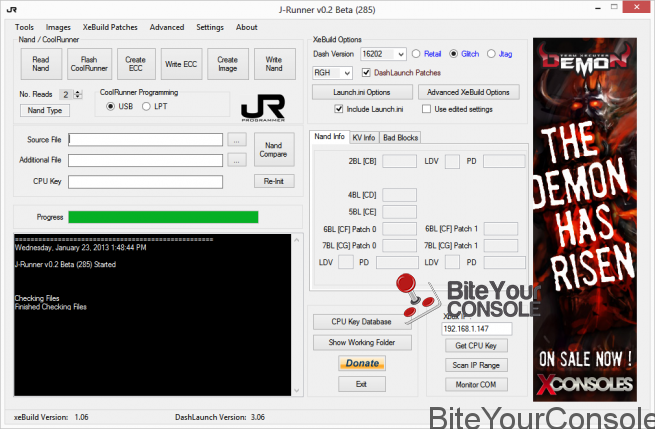Viewport: 655px width, 429px height.
Task: Open the Team Xecuter Demon ad banner
Action: point(585,220)
